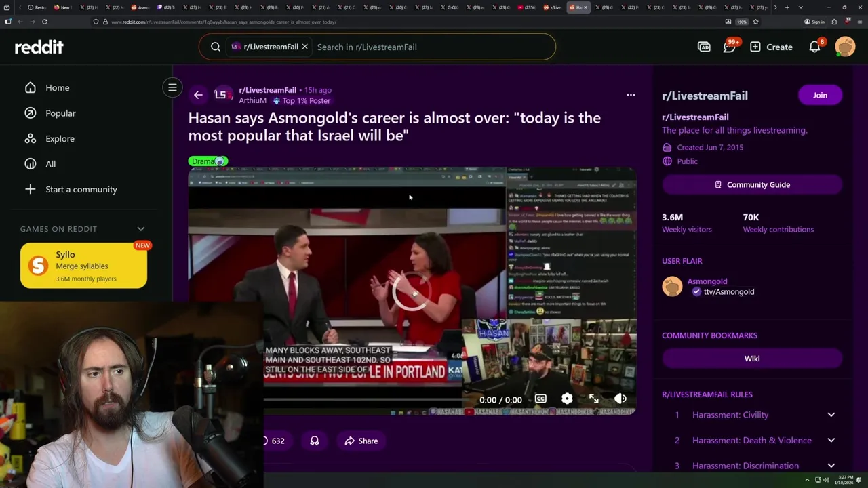Click browser back button

(20, 22)
